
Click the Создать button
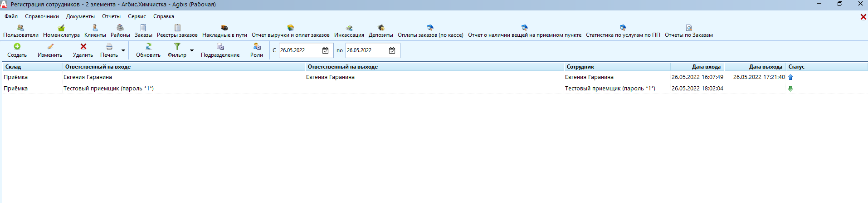tap(17, 50)
